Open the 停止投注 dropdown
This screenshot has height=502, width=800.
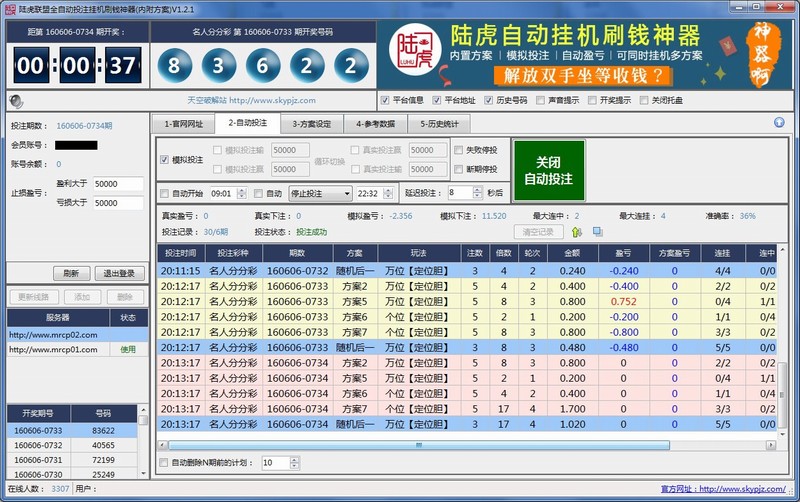tap(319, 193)
